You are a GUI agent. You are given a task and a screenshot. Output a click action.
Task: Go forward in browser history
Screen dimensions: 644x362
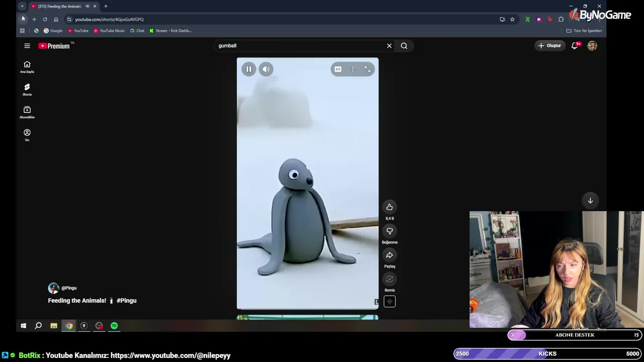coord(34,19)
